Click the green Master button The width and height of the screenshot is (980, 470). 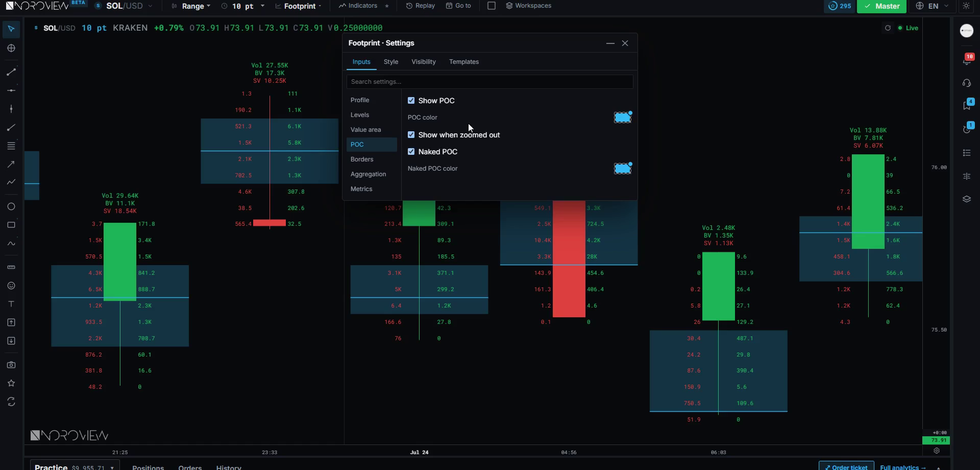click(881, 6)
